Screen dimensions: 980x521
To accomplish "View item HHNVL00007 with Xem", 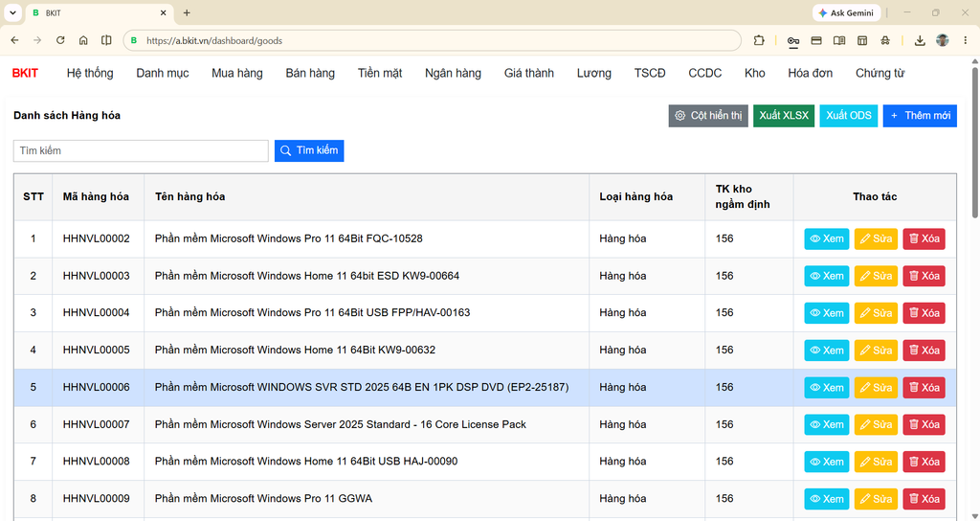I will [826, 424].
